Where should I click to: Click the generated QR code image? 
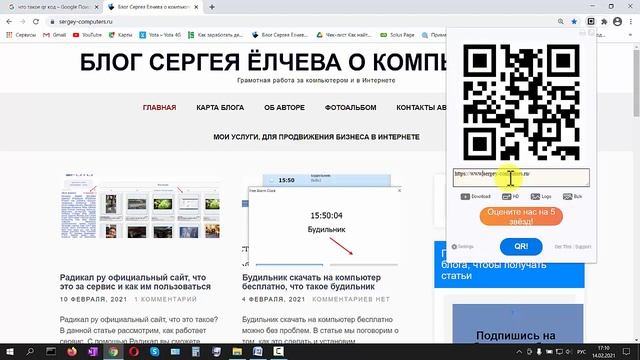click(x=521, y=102)
